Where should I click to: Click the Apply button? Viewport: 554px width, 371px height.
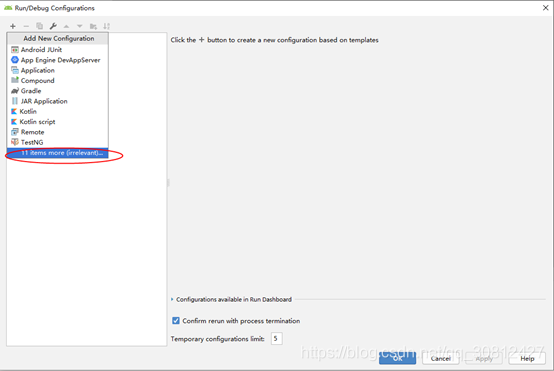484,358
